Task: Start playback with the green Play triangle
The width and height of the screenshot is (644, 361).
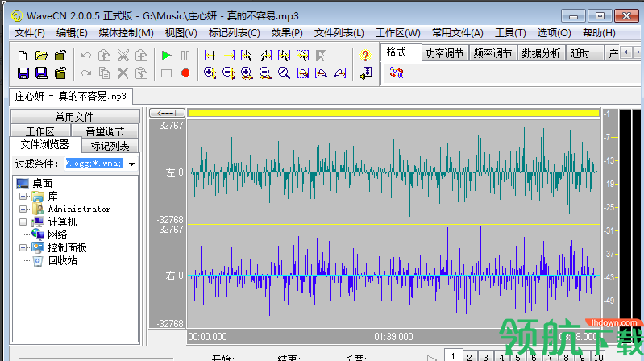Action: coord(166,55)
